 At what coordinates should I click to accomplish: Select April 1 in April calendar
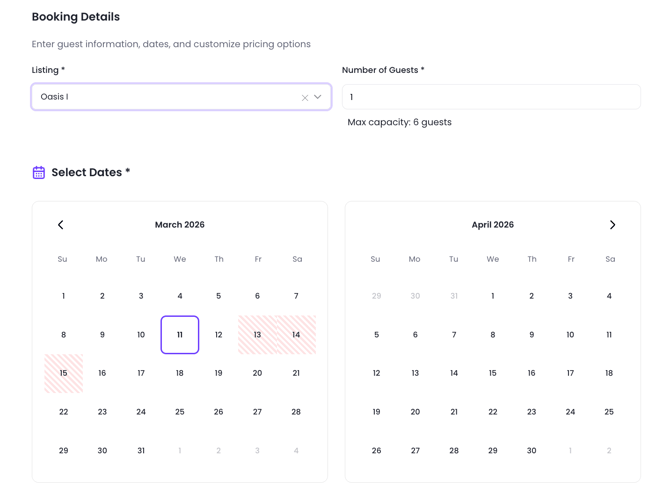click(493, 296)
